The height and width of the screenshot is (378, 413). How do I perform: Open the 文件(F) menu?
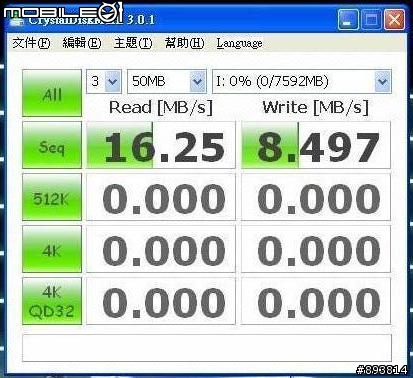click(x=31, y=43)
